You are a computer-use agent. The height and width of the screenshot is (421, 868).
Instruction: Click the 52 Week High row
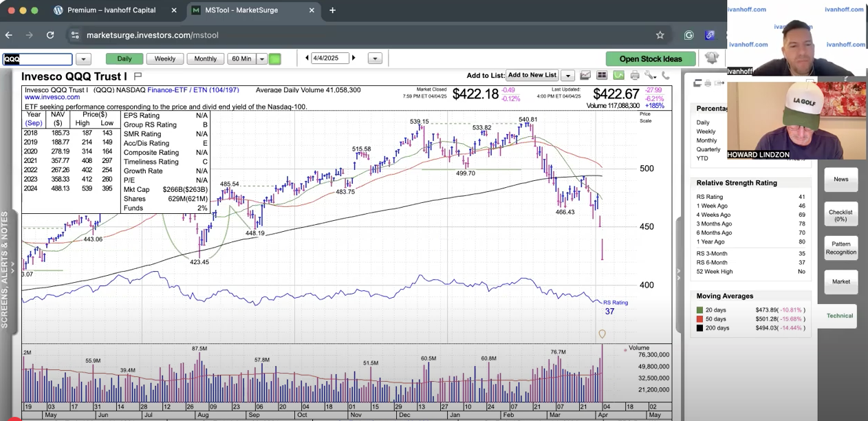coord(750,272)
